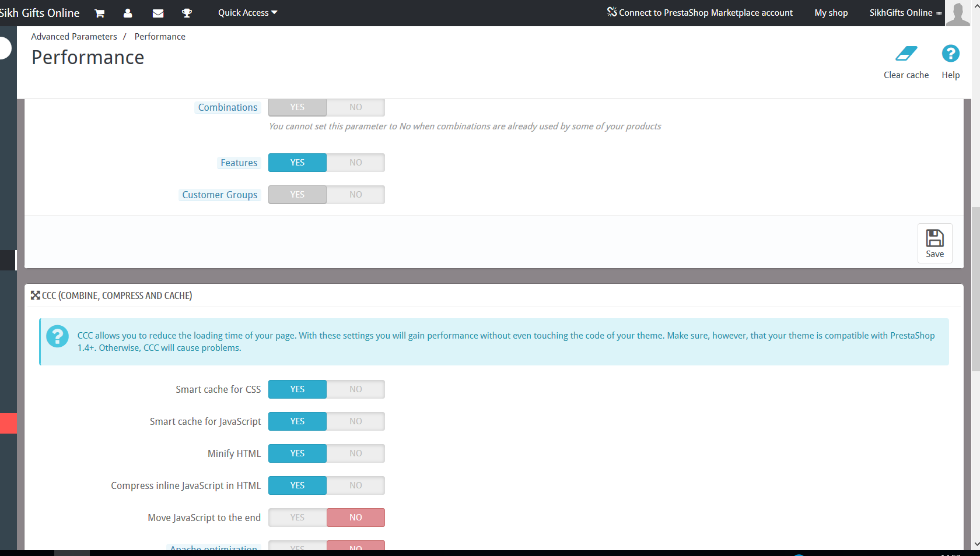The width and height of the screenshot is (980, 556).
Task: Click the Clear cache eraser icon
Action: pos(905,54)
